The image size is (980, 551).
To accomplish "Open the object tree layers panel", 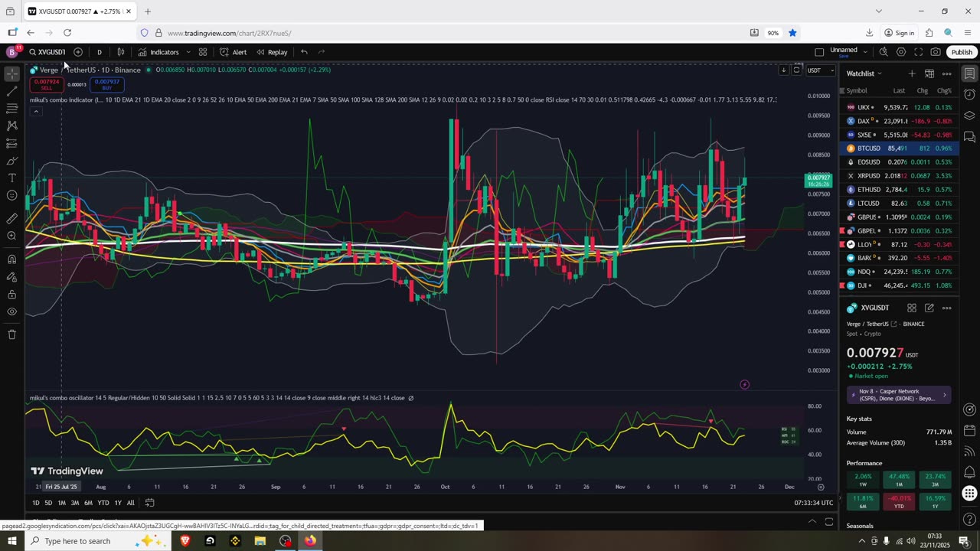I will point(969,116).
